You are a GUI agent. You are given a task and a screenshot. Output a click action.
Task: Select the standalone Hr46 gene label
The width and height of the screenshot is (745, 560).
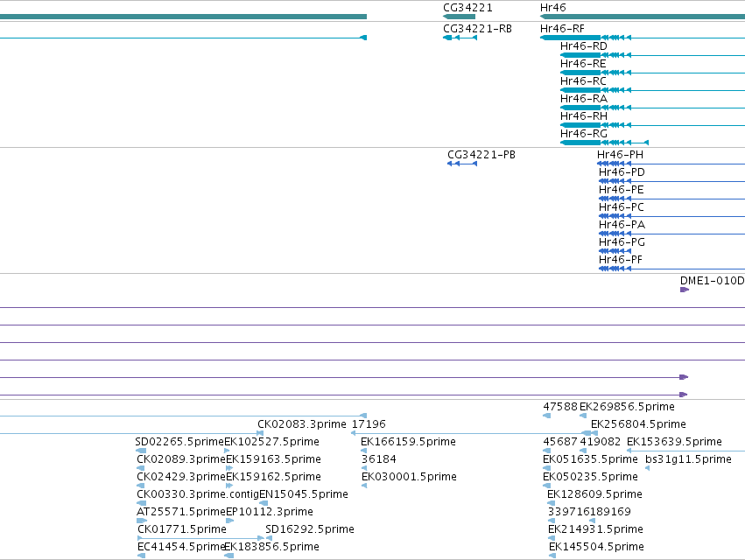pyautogui.click(x=552, y=8)
